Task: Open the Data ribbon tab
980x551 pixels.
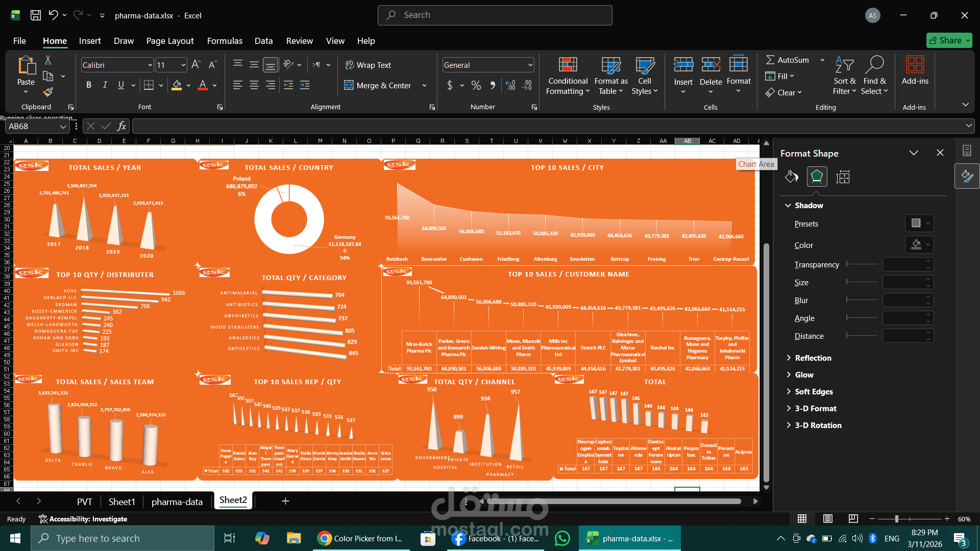Action: click(x=263, y=41)
